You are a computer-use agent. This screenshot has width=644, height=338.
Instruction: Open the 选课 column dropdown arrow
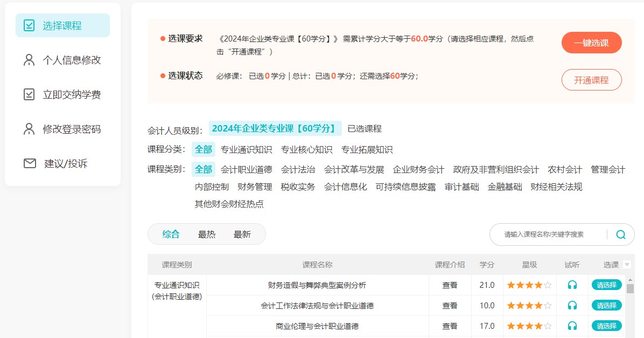tap(627, 265)
